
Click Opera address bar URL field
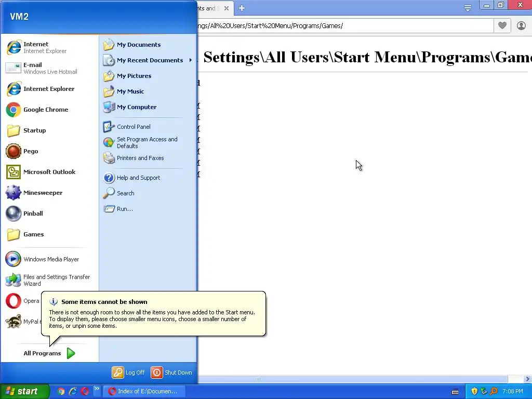(345, 26)
